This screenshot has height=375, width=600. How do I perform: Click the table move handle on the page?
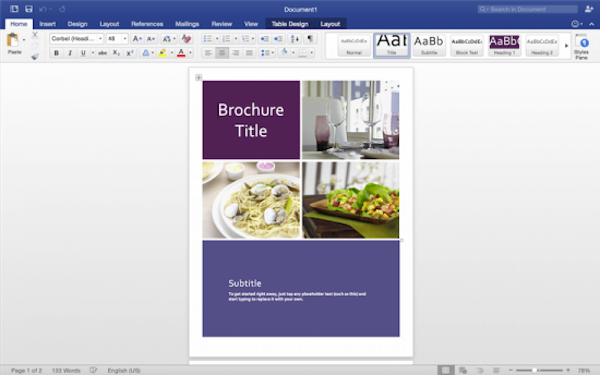point(198,77)
